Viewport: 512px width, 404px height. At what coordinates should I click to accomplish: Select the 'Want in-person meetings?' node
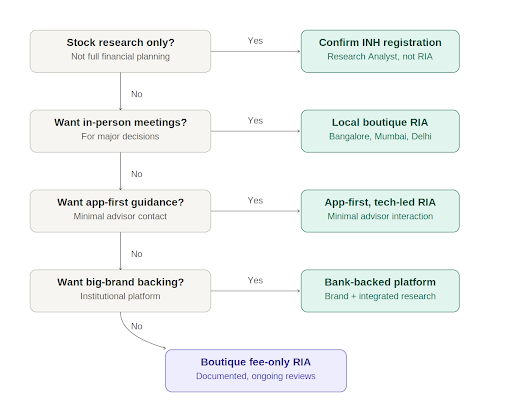(120, 131)
